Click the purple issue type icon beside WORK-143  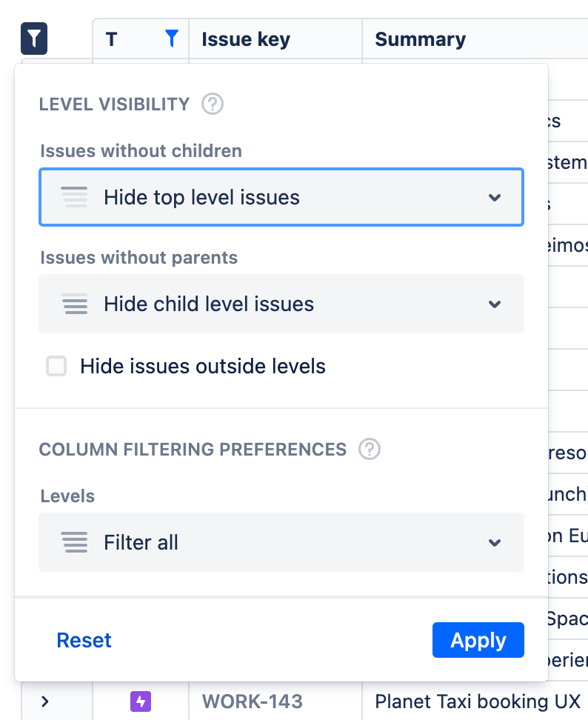141,701
